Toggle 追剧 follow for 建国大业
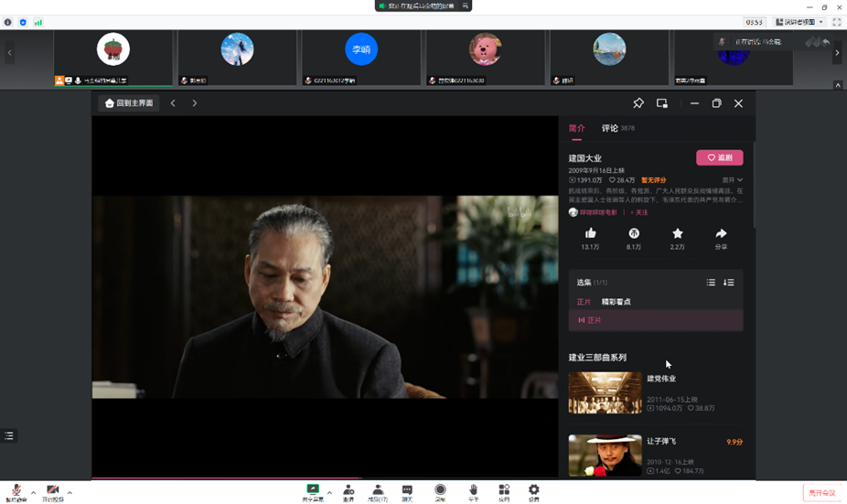Viewport: 847px width, 504px height. point(719,157)
